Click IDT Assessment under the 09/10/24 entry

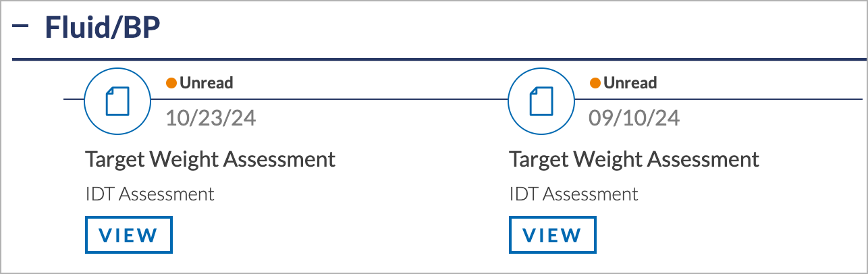(x=574, y=194)
